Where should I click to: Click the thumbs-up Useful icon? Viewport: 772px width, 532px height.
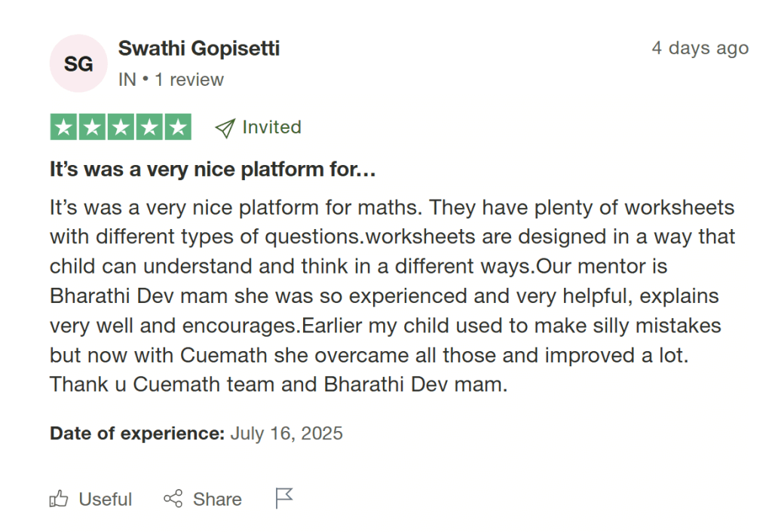click(x=59, y=498)
